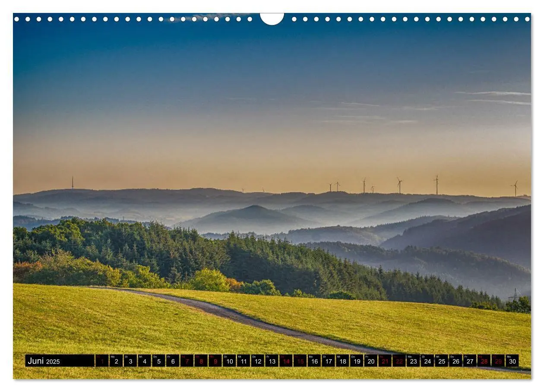The image size is (544, 392).
Task: Select date cell 1 in the calendar strip
Action: pyautogui.click(x=102, y=361)
